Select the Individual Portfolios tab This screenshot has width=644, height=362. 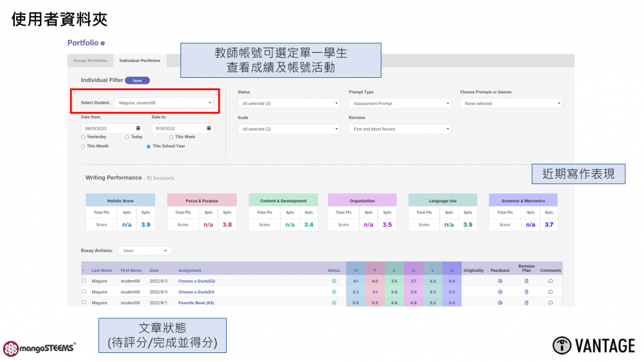point(140,61)
